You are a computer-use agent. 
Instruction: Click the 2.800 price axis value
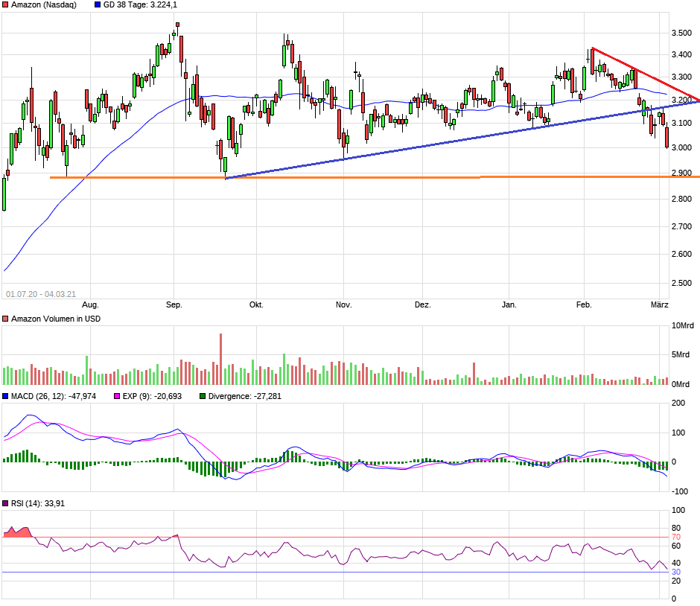(x=681, y=199)
